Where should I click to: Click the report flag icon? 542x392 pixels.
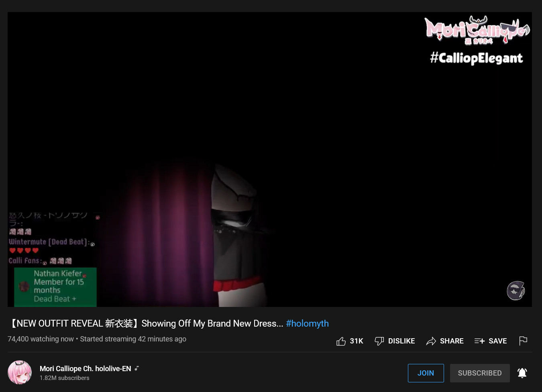tap(523, 341)
